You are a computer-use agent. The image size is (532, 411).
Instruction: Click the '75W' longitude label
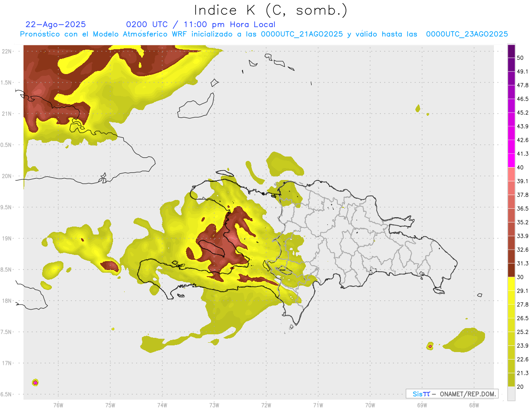(x=110, y=405)
